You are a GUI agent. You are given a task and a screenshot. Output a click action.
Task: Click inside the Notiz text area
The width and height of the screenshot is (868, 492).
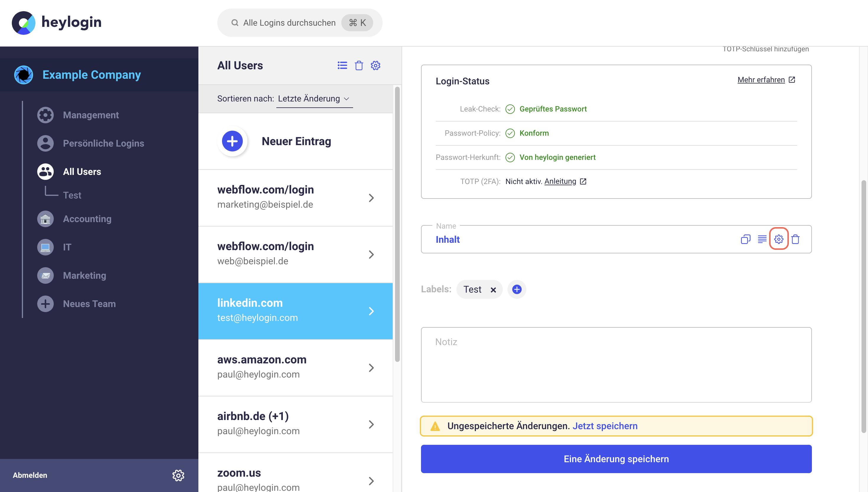[616, 365]
